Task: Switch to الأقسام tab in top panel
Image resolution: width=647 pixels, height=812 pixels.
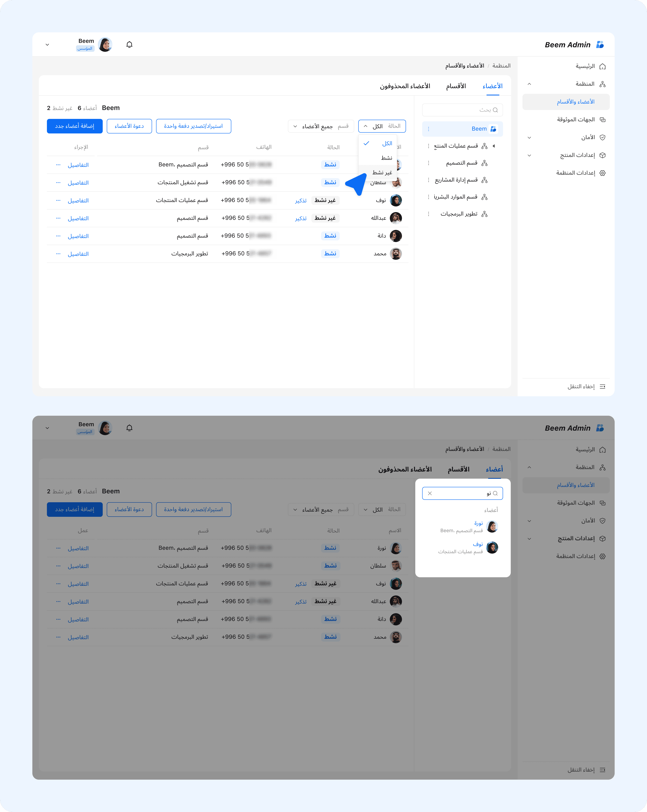Action: (x=456, y=86)
